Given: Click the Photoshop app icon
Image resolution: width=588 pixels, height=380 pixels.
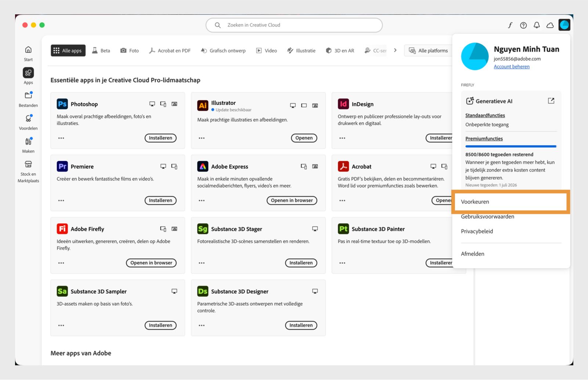Looking at the screenshot, I should [62, 104].
